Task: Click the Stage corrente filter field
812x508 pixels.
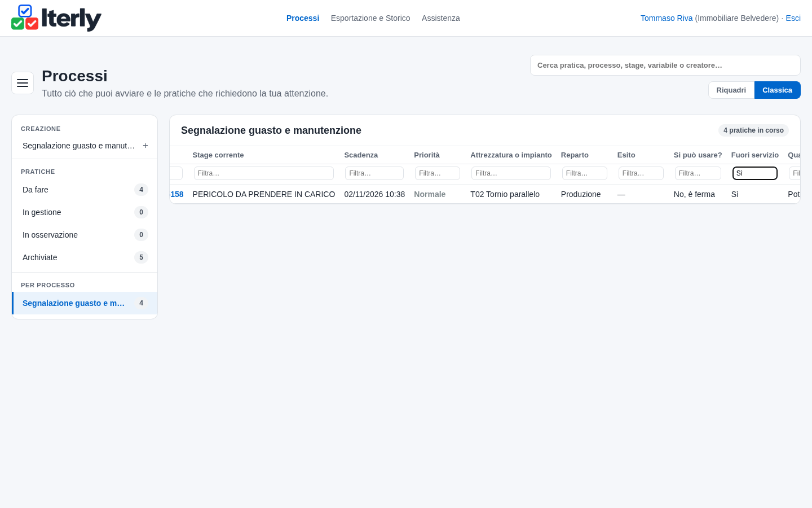Action: click(264, 173)
